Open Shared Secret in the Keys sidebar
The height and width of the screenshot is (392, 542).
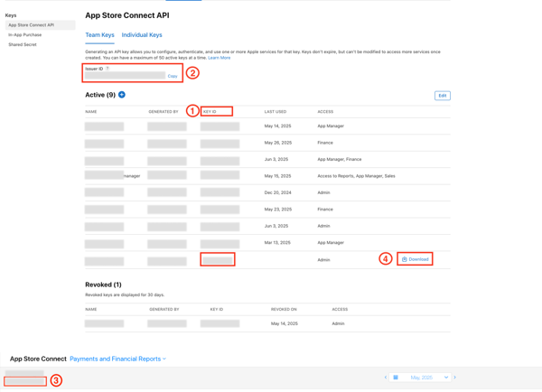click(x=23, y=44)
